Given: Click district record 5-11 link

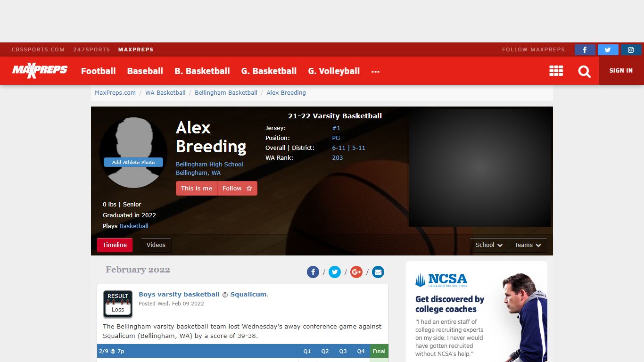Looking at the screenshot, I should click(359, 148).
